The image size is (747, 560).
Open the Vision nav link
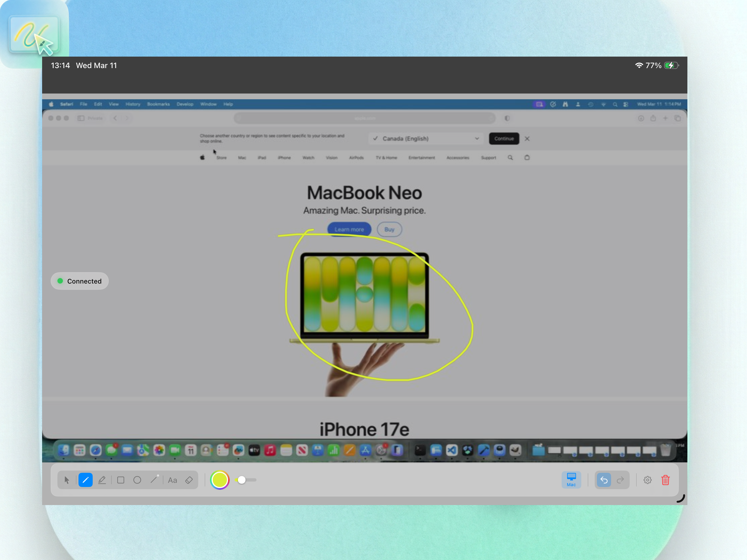[332, 158]
